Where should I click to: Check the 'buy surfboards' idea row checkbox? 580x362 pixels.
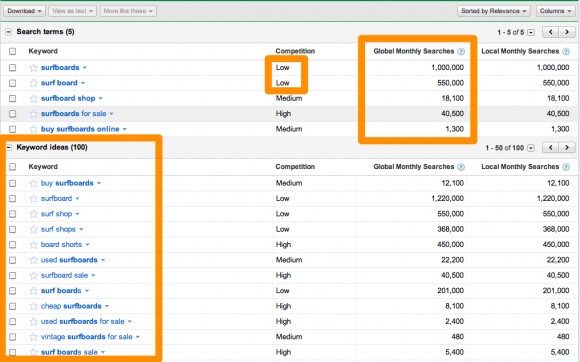[13, 183]
